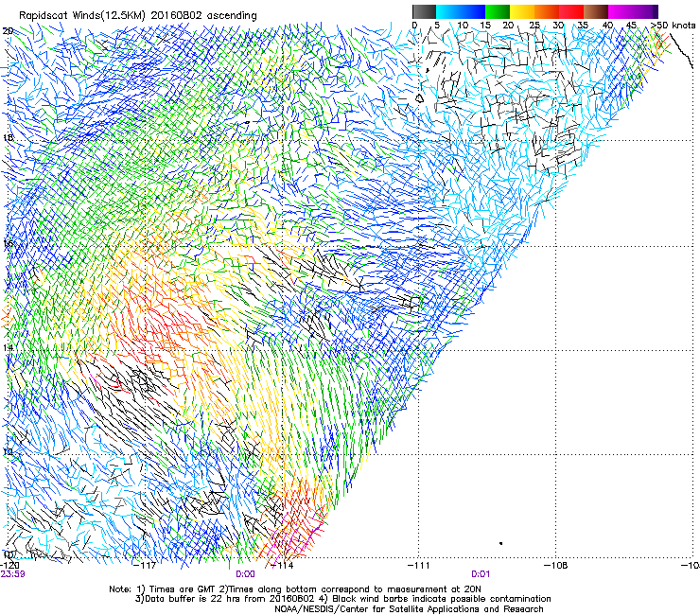Click the longitude "-108" axis label
The height and width of the screenshot is (615, 700).
click(x=556, y=566)
